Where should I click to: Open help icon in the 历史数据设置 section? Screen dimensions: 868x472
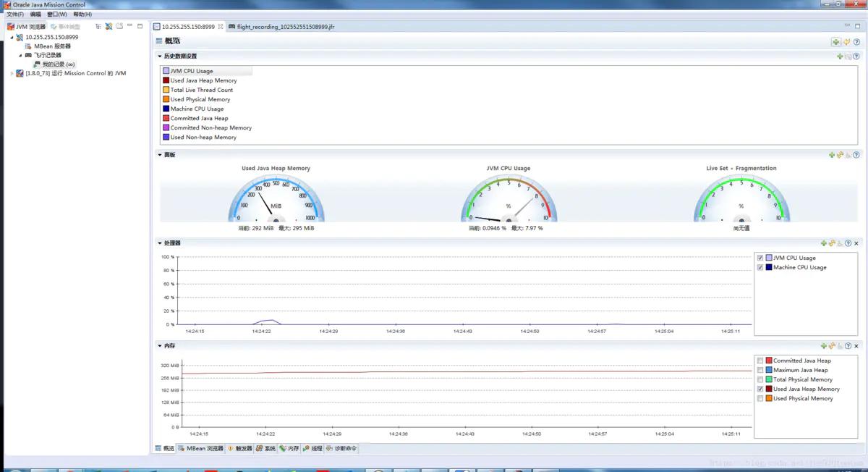point(856,56)
